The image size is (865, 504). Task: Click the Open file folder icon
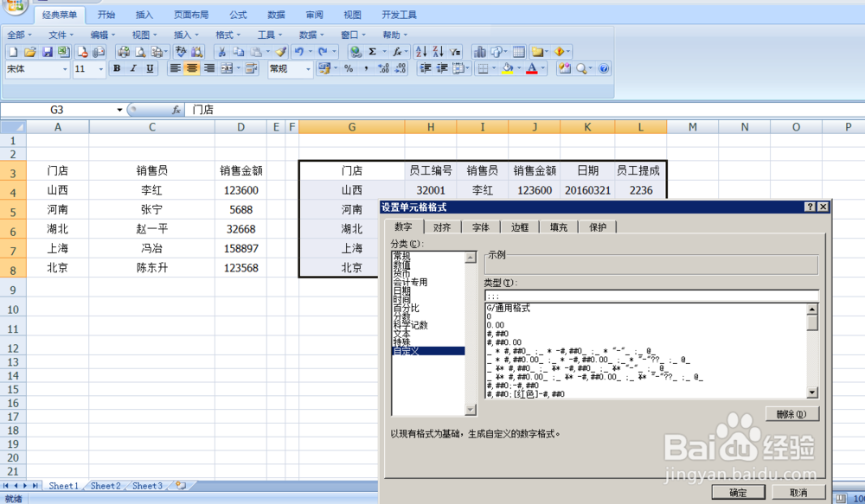click(x=30, y=52)
